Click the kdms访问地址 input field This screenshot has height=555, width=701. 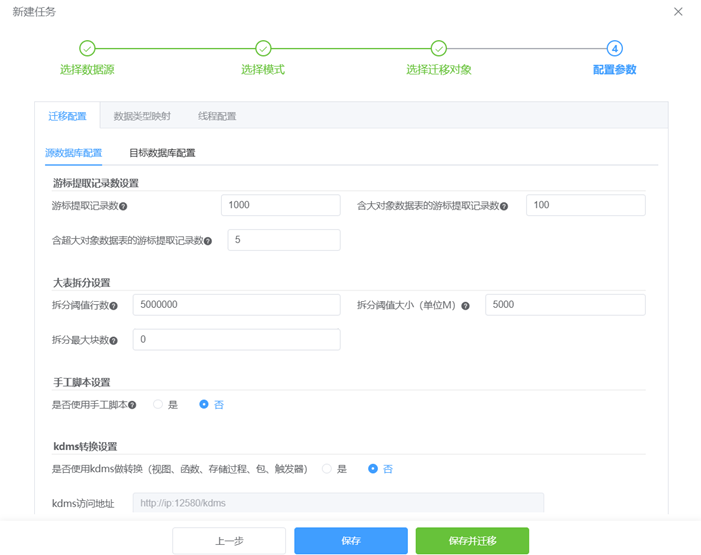pyautogui.click(x=338, y=504)
